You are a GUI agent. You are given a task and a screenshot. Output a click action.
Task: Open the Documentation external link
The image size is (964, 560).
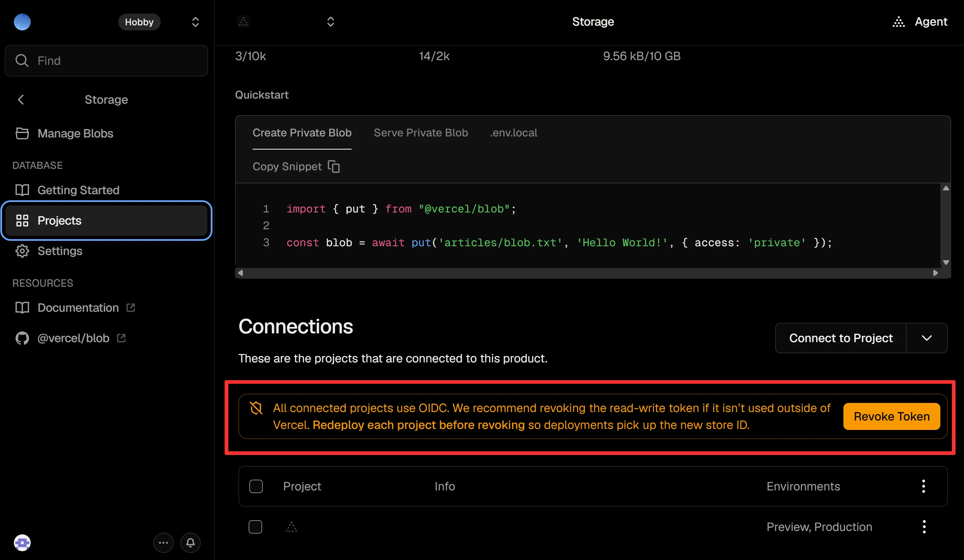tap(106, 308)
